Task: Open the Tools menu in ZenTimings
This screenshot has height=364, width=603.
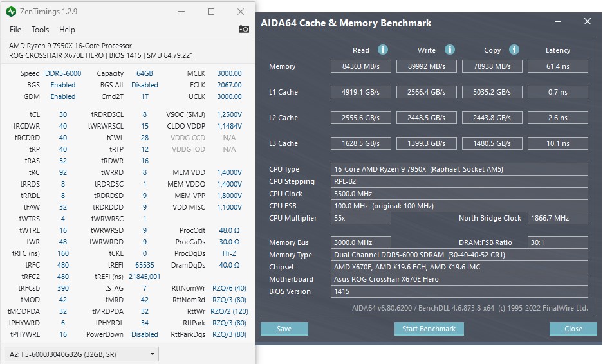Action: pos(40,30)
